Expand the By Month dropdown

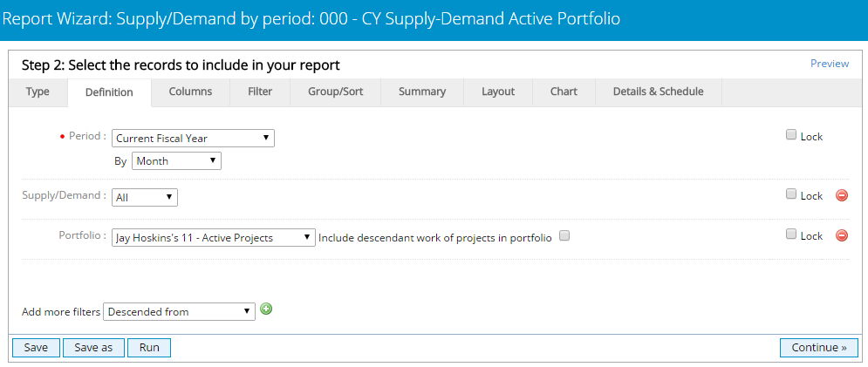tap(176, 160)
